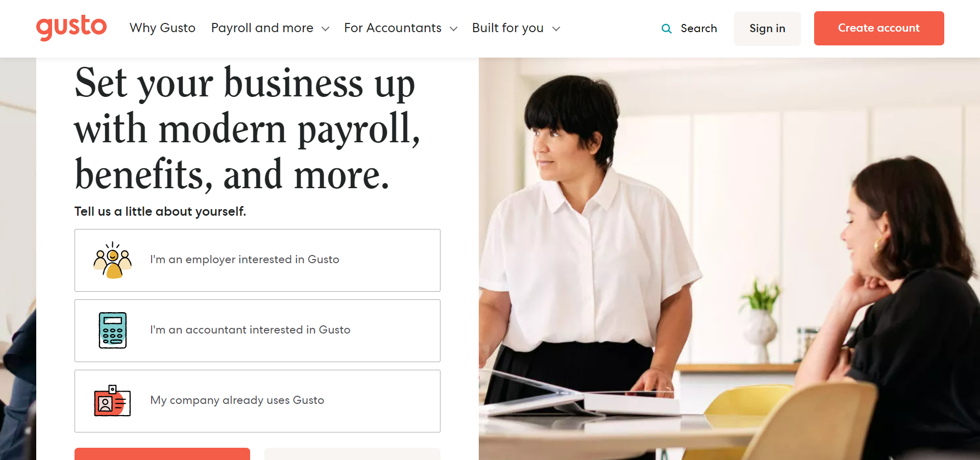
Task: Open the Why Gusto page
Action: pos(162,28)
